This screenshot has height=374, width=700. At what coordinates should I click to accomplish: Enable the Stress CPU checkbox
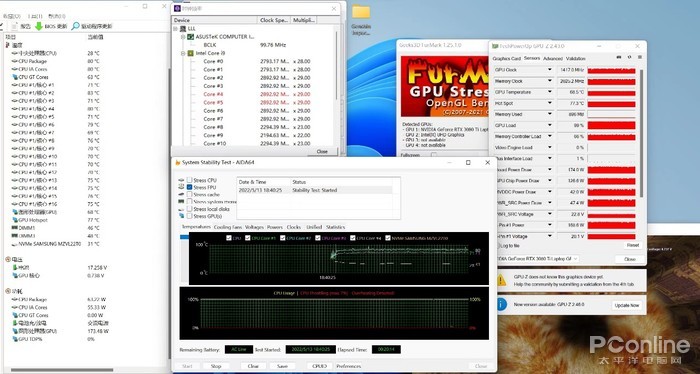point(189,180)
